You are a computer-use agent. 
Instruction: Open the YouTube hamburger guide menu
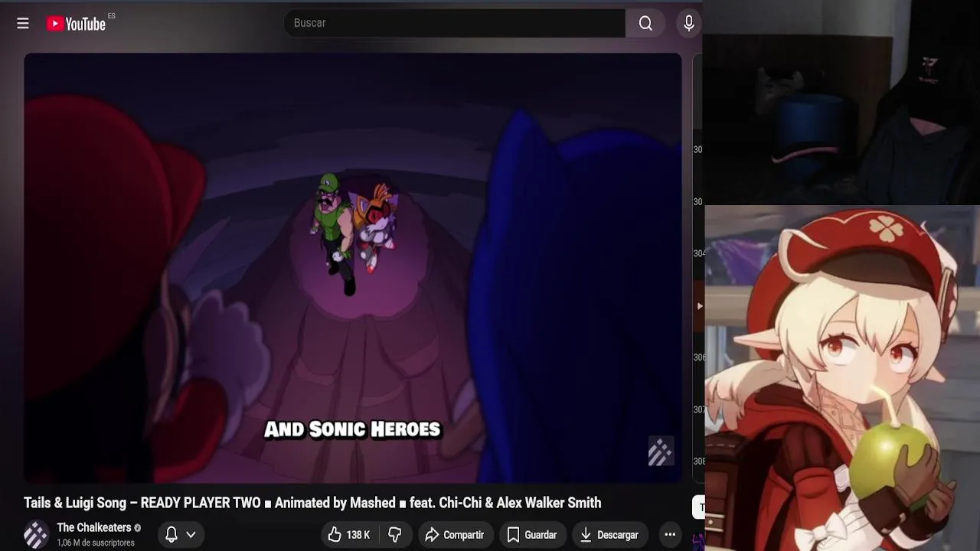click(23, 24)
